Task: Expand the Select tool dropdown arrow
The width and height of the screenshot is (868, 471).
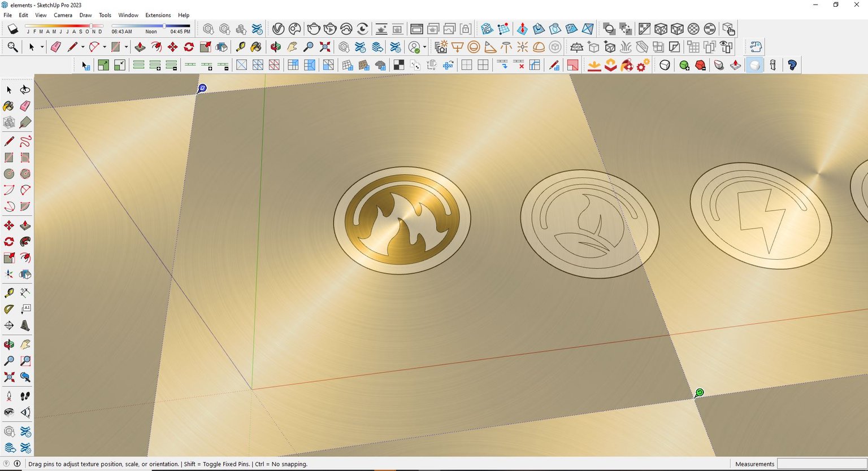Action: pyautogui.click(x=42, y=47)
